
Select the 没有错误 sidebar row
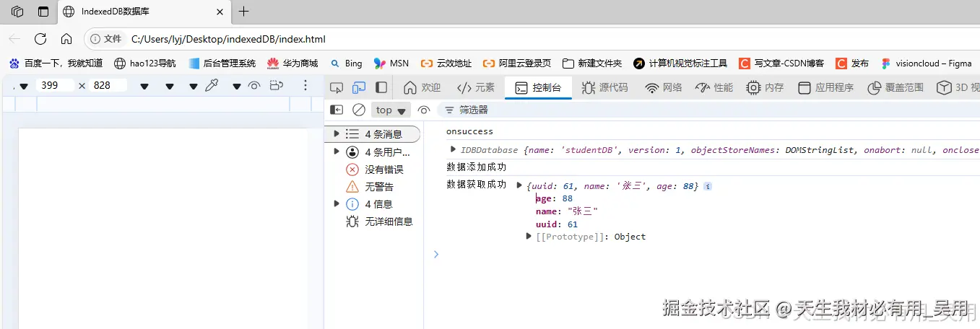373,170
